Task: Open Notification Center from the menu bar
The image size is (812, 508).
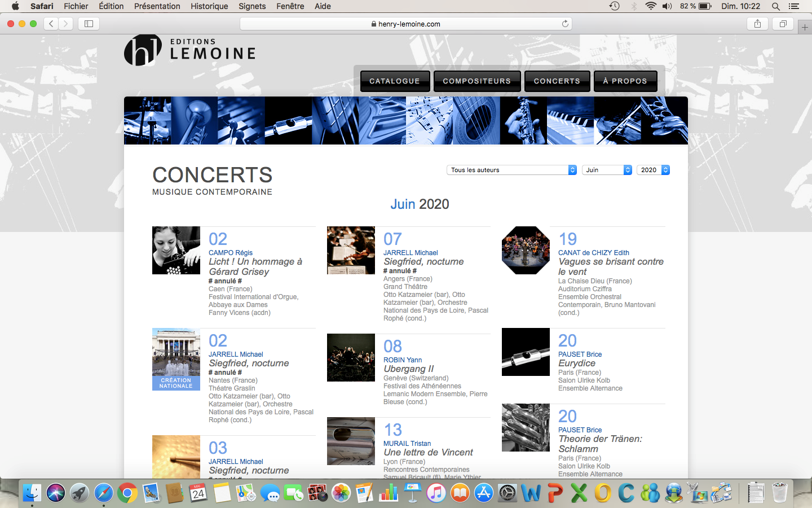Action: point(794,6)
